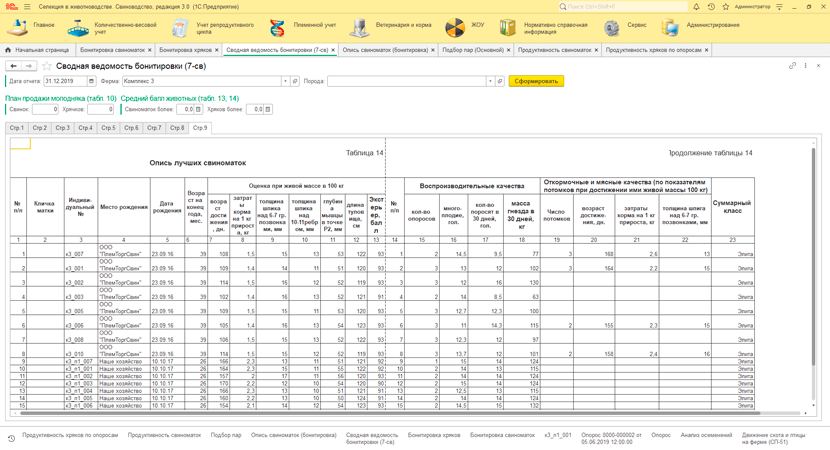The width and height of the screenshot is (830, 450).
Task: Close the Подбор пар (Основной) tab
Action: pyautogui.click(x=509, y=50)
